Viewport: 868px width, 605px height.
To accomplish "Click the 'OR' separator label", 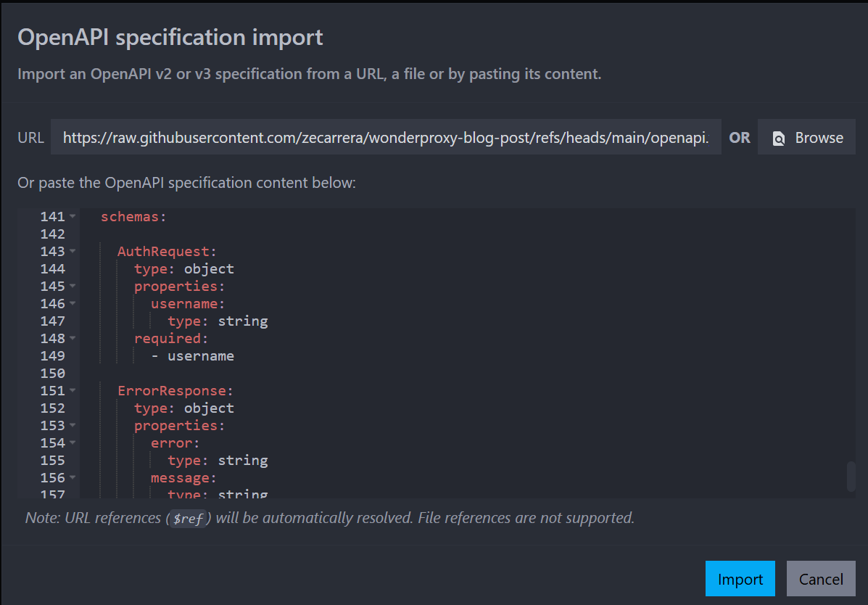I will point(740,137).
